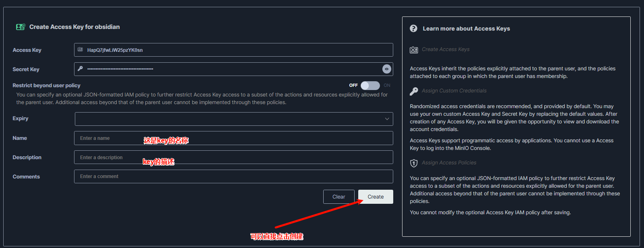This screenshot has width=644, height=248.
Task: Click the Create Access Keys section icon
Action: point(414,50)
